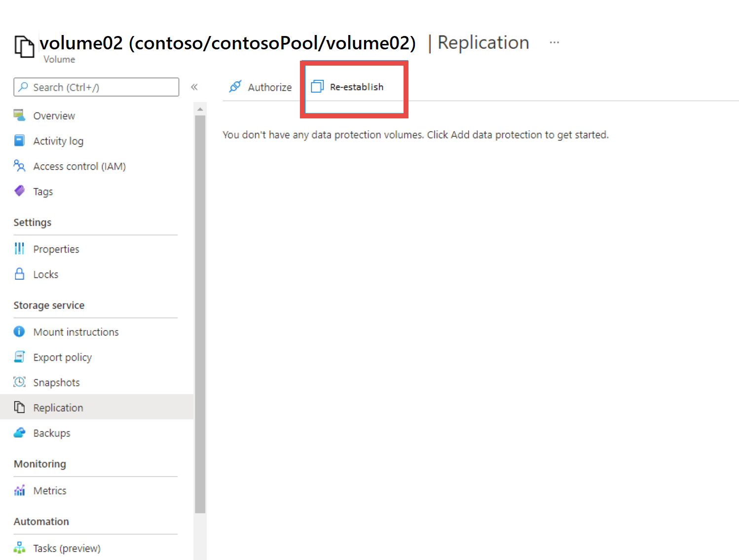Click the Activity log icon

click(x=19, y=141)
